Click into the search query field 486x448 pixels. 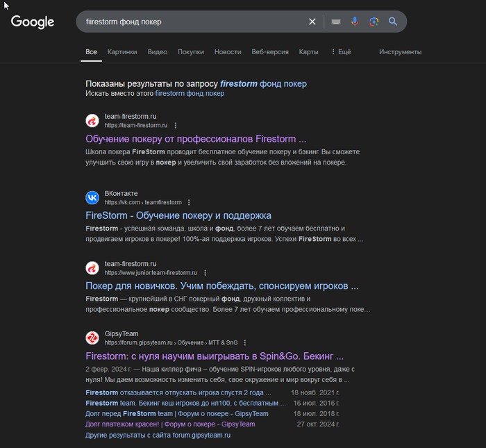[x=192, y=22]
